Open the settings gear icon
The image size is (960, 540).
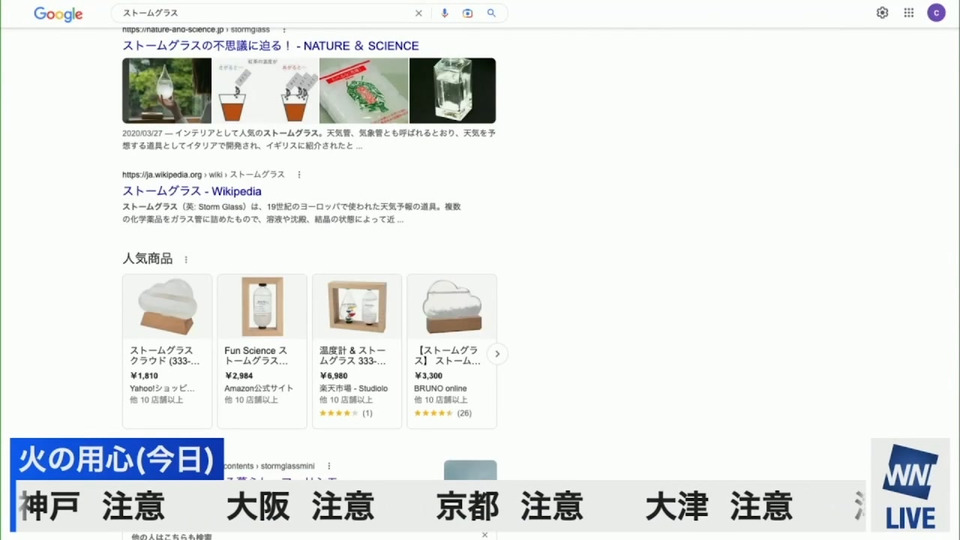[882, 12]
